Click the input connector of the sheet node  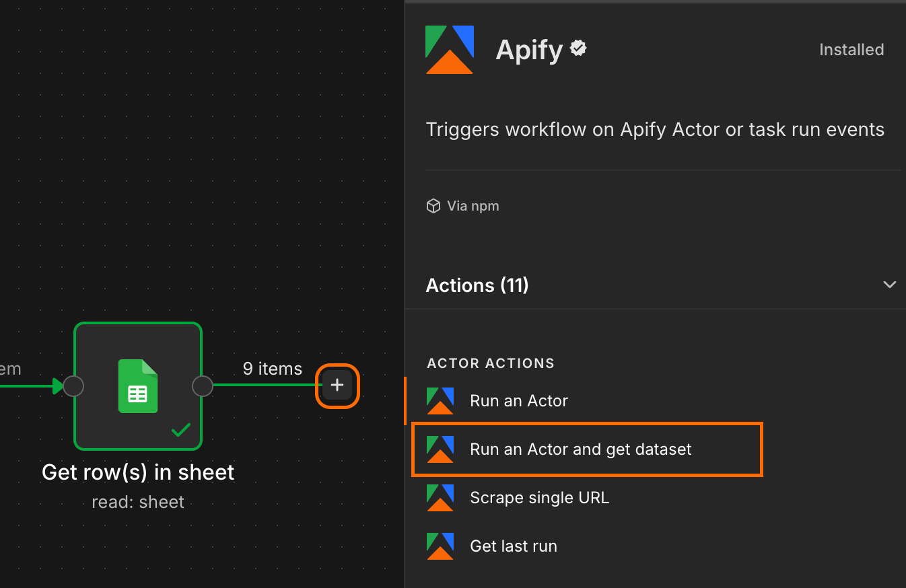(73, 386)
